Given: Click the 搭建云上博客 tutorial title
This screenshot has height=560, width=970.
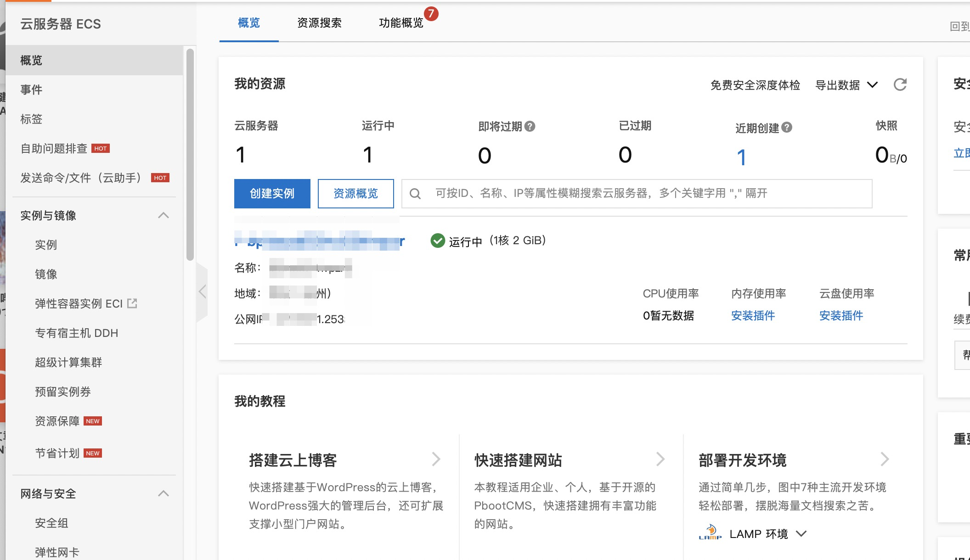Looking at the screenshot, I should tap(293, 460).
